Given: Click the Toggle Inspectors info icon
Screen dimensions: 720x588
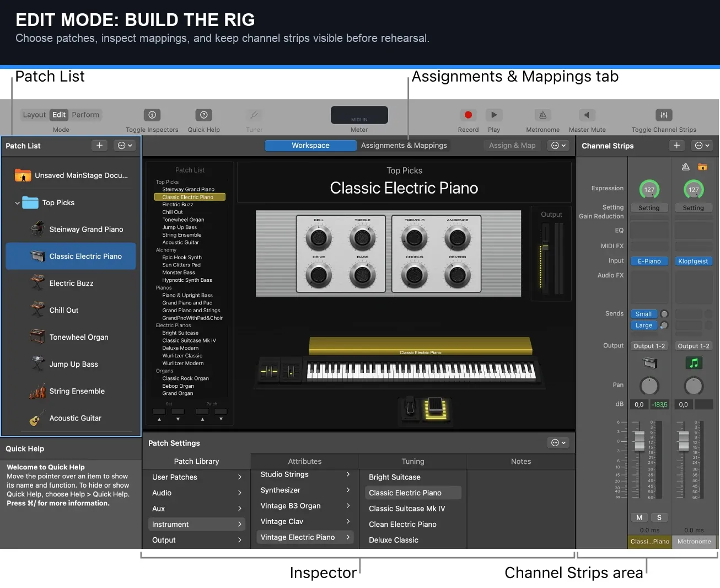Looking at the screenshot, I should [152, 115].
